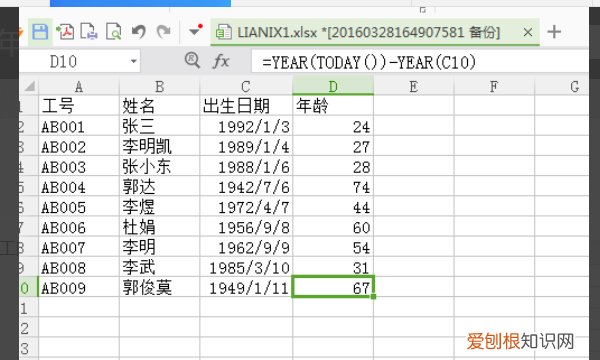Click the name cell 张三

(x=160, y=126)
